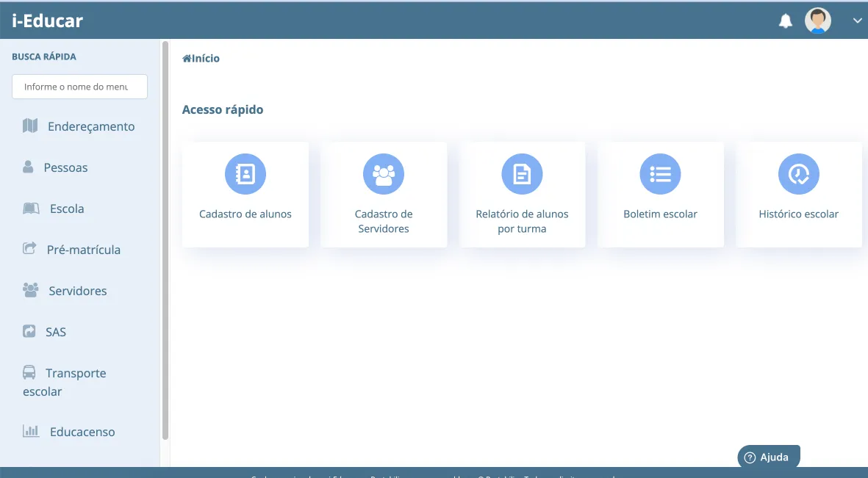
Task: Expand the user menu chevron
Action: (x=857, y=21)
